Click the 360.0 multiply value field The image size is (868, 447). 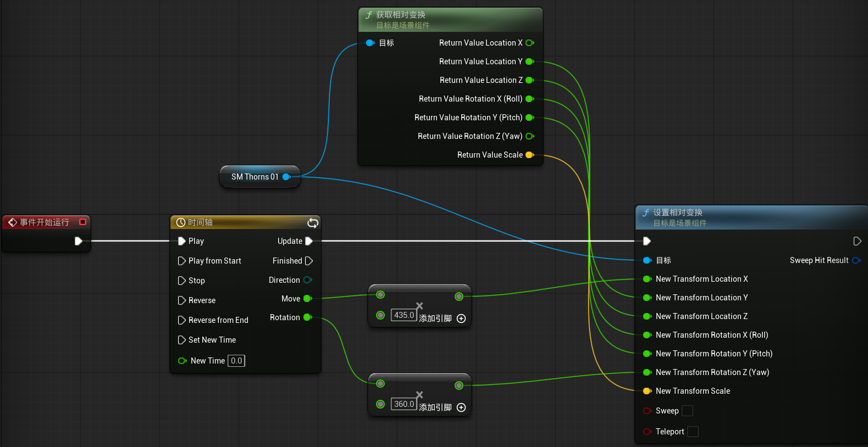pyautogui.click(x=403, y=404)
